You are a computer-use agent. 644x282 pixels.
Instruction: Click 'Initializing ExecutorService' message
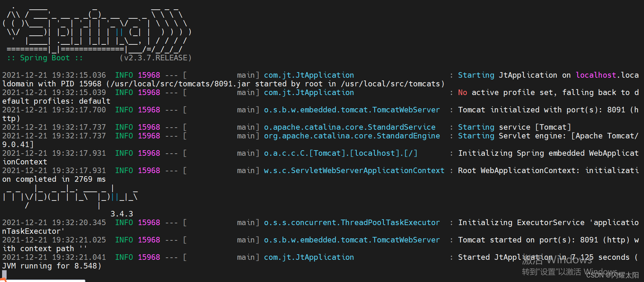coord(521,223)
